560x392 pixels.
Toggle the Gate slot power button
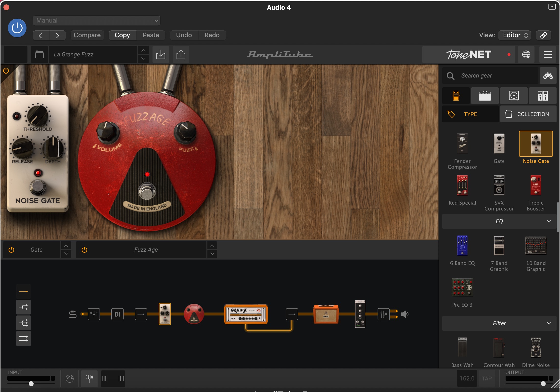[x=11, y=250]
